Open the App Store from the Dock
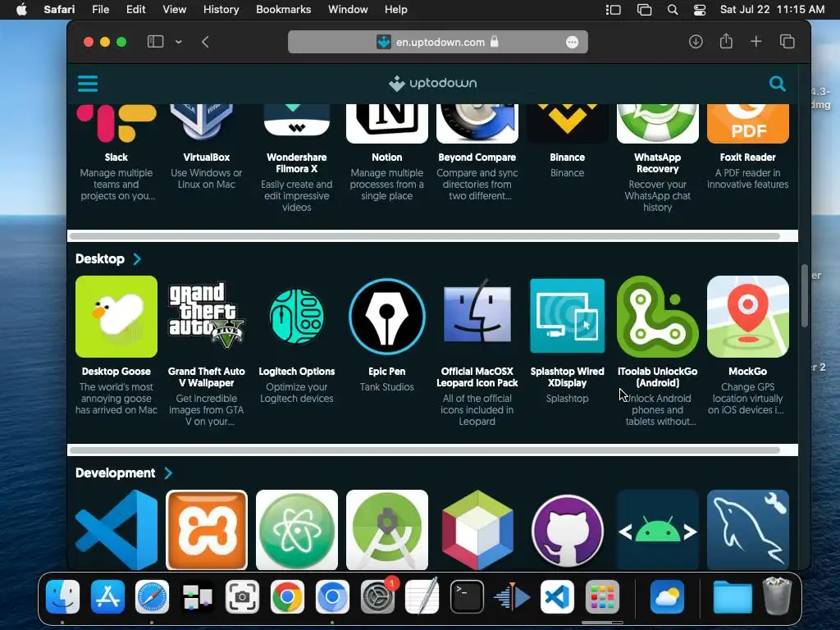This screenshot has height=630, width=840. 107,597
